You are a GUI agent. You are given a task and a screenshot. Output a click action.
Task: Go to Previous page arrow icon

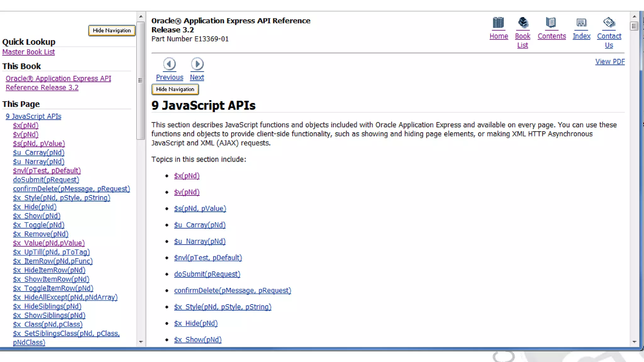tap(169, 64)
